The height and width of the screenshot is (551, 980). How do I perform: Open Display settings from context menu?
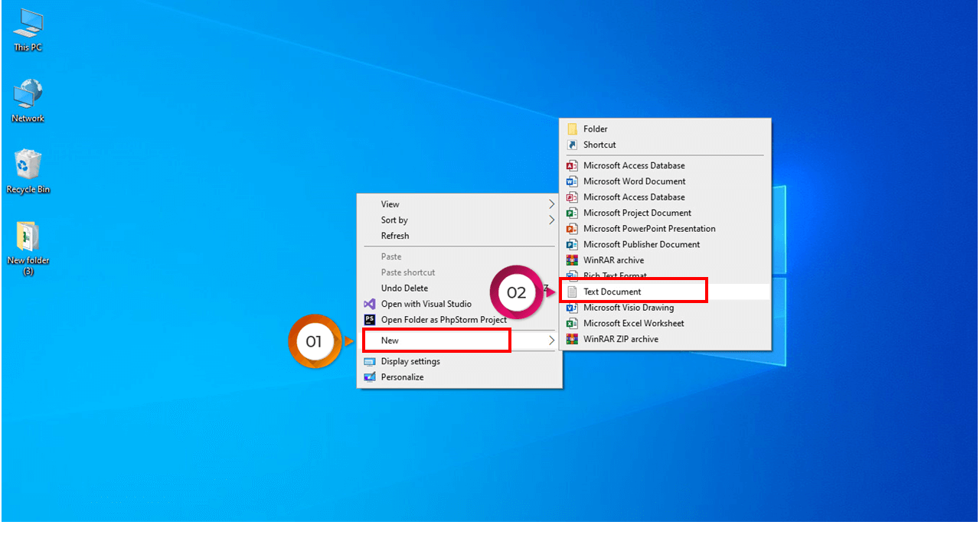(x=410, y=361)
